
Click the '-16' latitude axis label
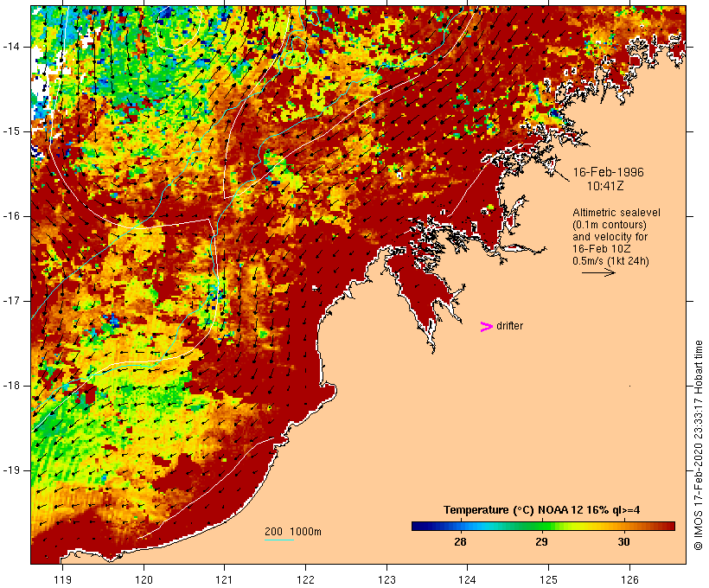(x=11, y=216)
